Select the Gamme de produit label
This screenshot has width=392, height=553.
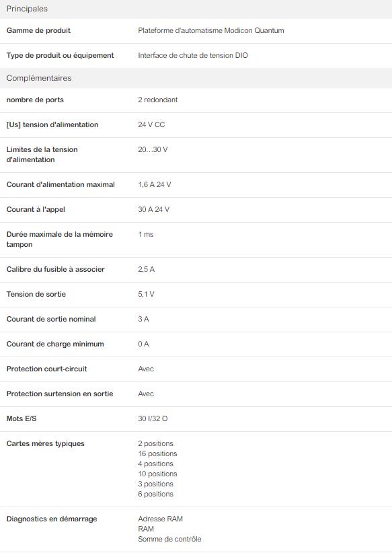(x=38, y=30)
